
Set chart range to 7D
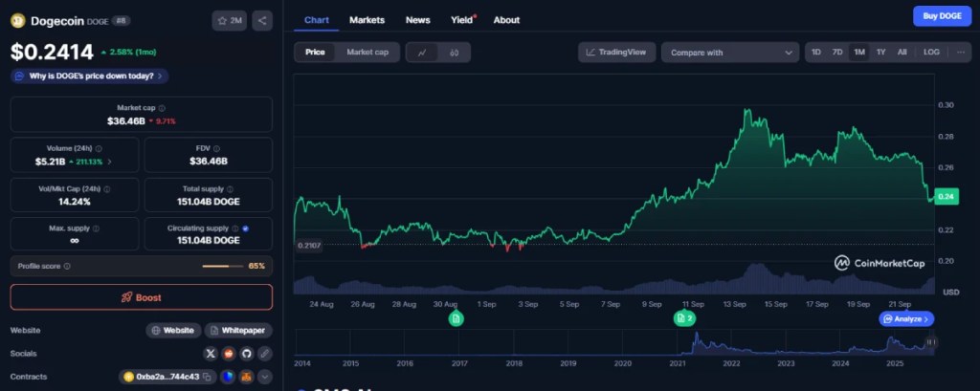pyautogui.click(x=837, y=53)
